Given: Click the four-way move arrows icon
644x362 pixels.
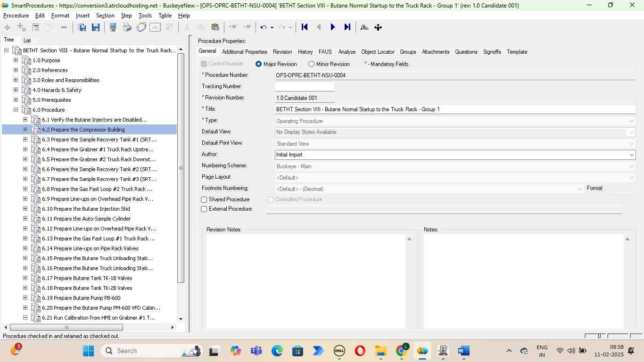Looking at the screenshot, I should [378, 27].
